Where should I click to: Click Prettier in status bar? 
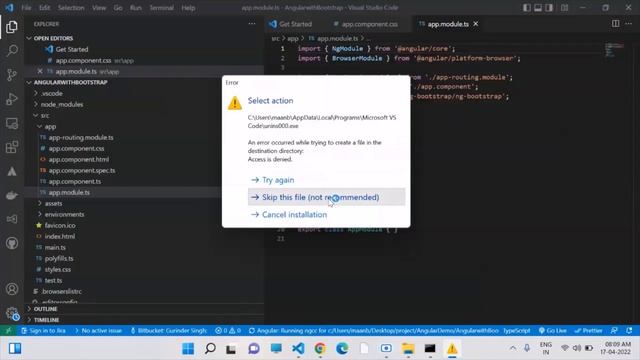588,331
